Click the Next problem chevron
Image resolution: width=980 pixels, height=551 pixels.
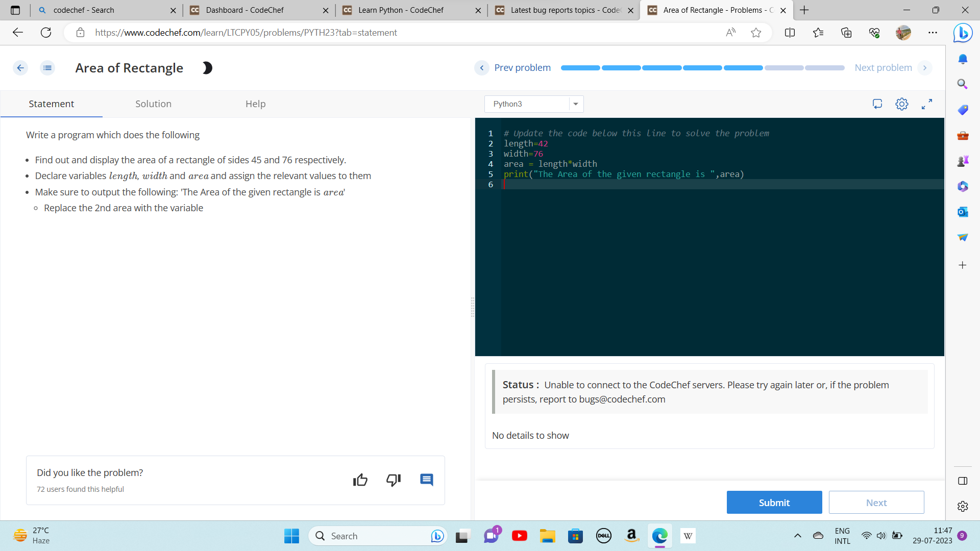(924, 68)
